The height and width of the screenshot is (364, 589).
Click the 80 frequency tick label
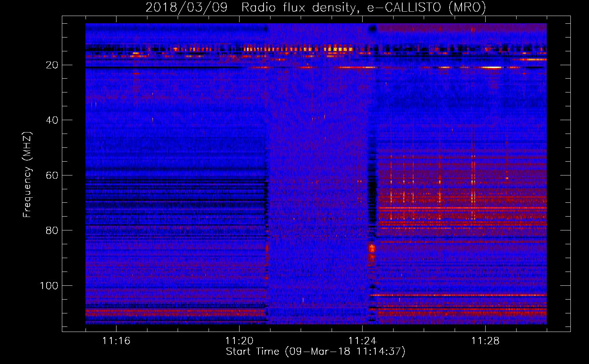(52, 230)
